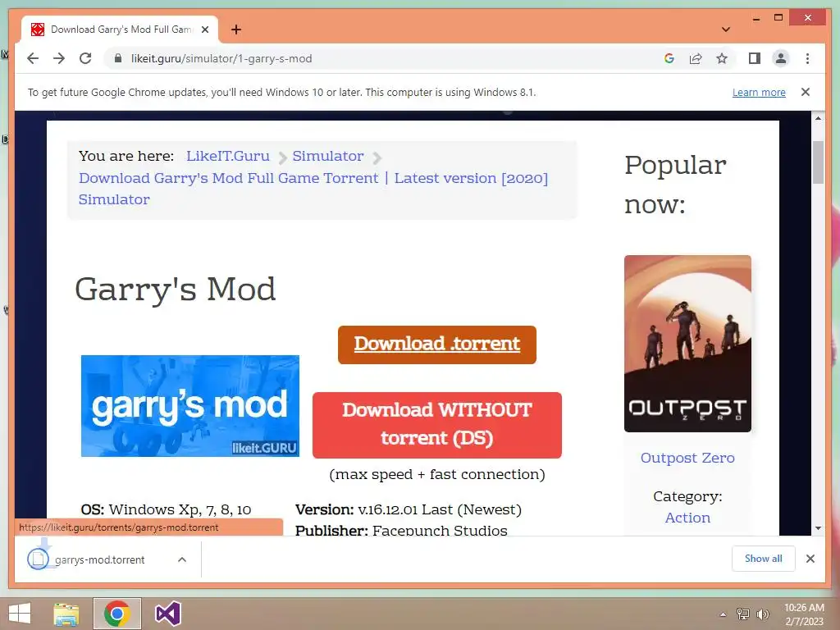Go forward to the next page
840x630 pixels.
(59, 58)
